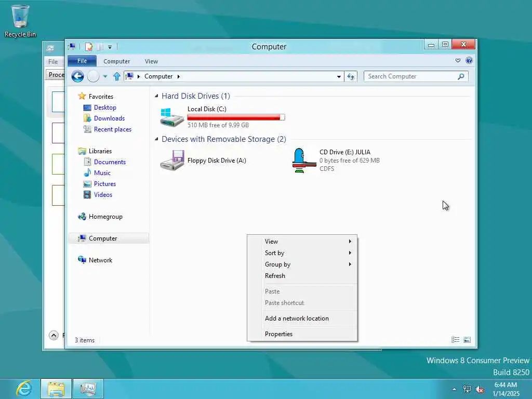This screenshot has height=399, width=532.
Task: Open the recent locations dropdown arrow
Action: click(105, 76)
